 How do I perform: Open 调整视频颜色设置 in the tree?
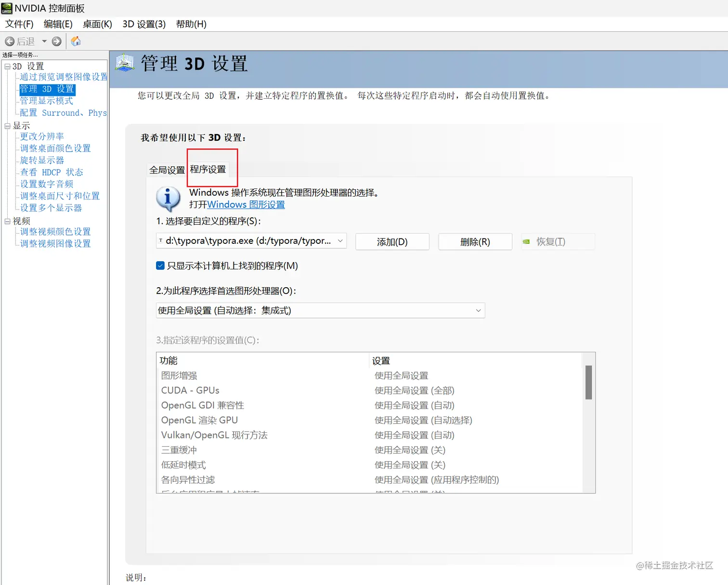[55, 232]
